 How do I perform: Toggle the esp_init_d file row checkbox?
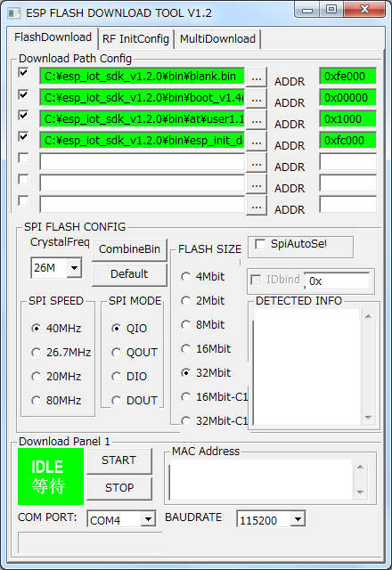(23, 136)
